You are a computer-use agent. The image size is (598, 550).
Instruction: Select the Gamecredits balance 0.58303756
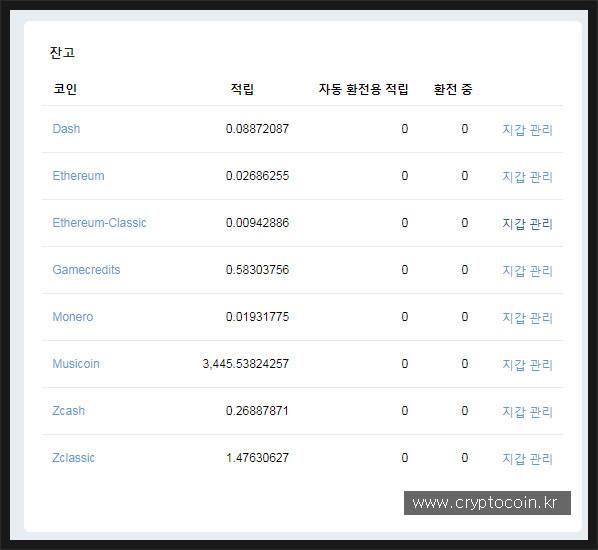tap(257, 270)
